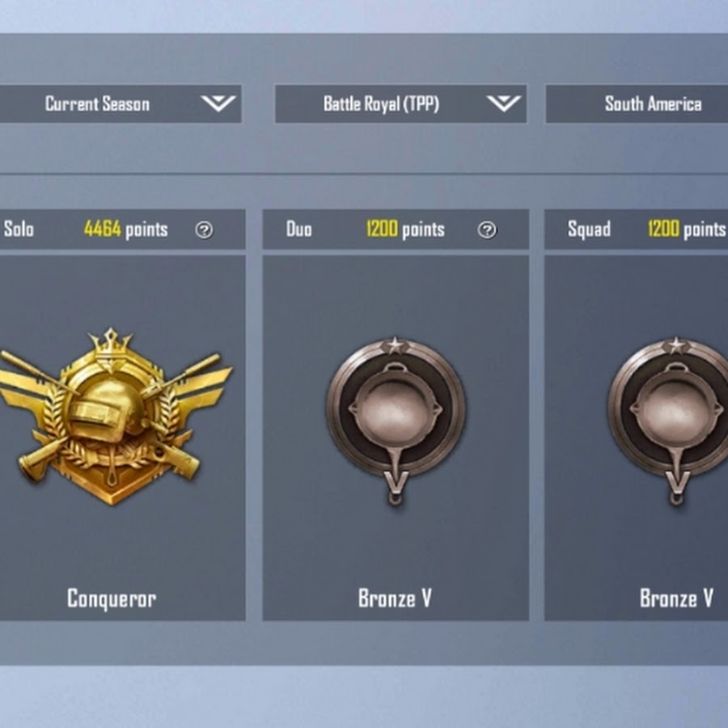Click the Duo Bronze V rank label
The height and width of the screenshot is (728, 728).
tap(395, 599)
